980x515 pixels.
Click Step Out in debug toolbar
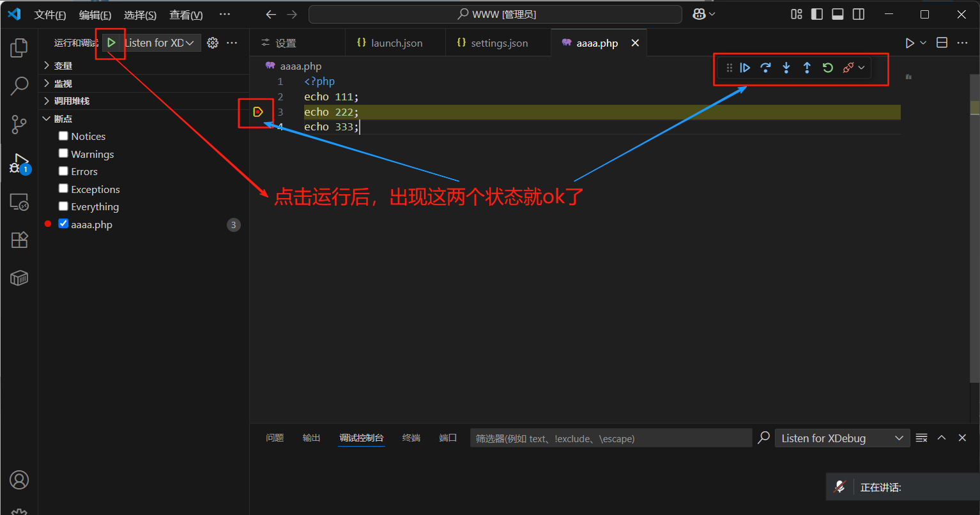pyautogui.click(x=807, y=68)
